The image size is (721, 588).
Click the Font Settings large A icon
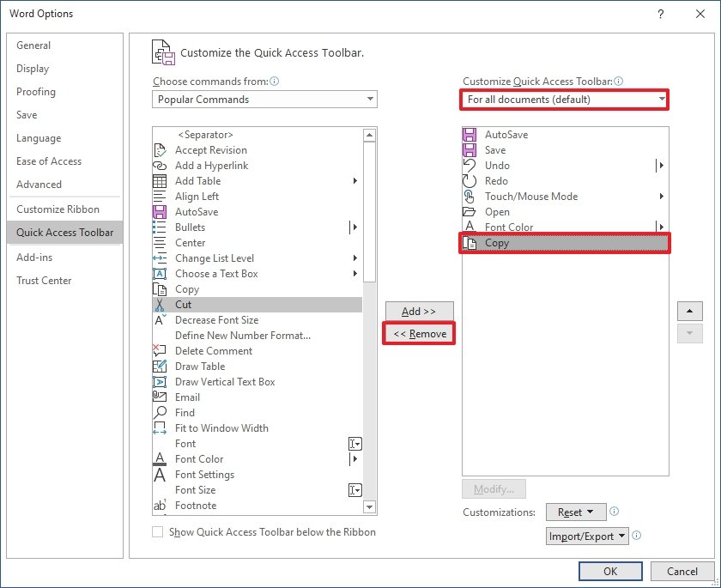pos(160,475)
